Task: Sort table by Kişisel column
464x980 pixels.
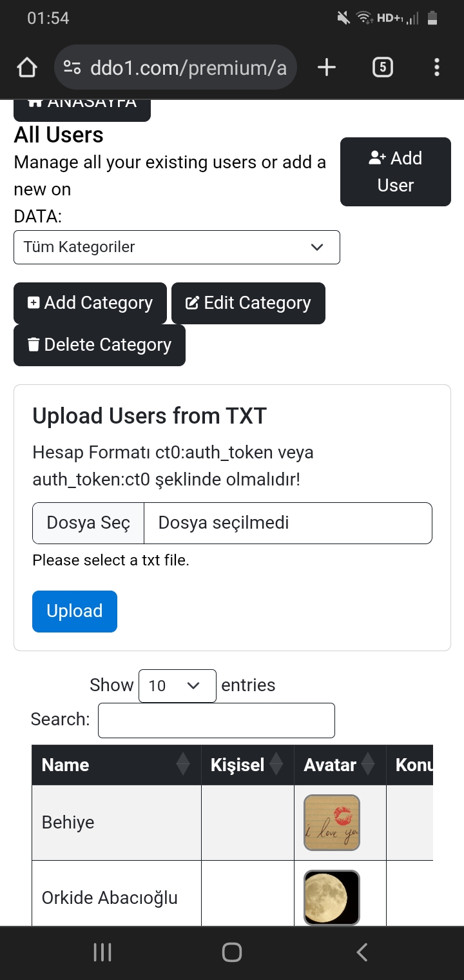Action: [x=247, y=765]
